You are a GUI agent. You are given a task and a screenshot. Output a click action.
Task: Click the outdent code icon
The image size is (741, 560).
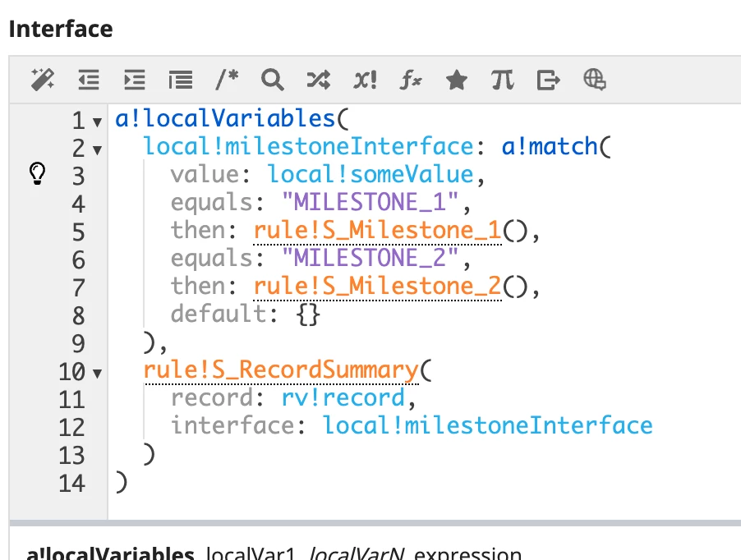tap(89, 80)
